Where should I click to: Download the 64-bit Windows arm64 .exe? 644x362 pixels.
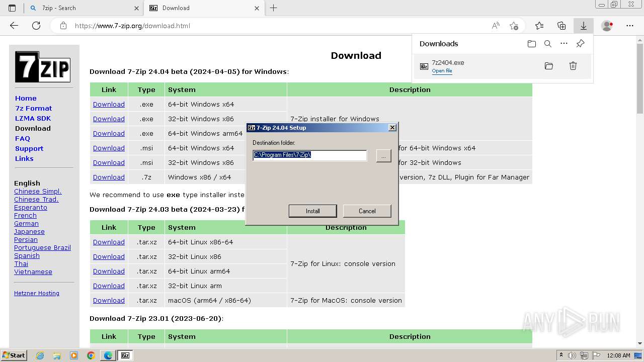(x=109, y=133)
